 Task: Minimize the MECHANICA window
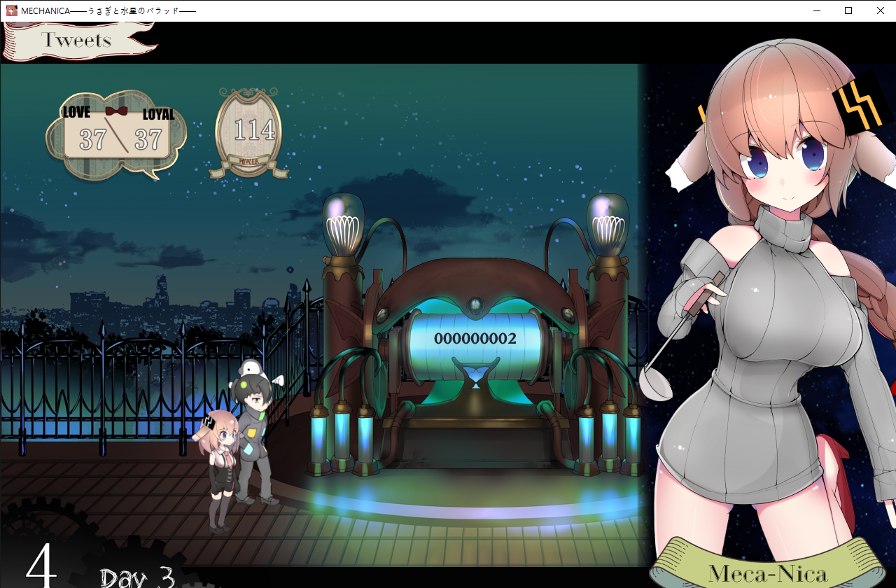(x=816, y=10)
